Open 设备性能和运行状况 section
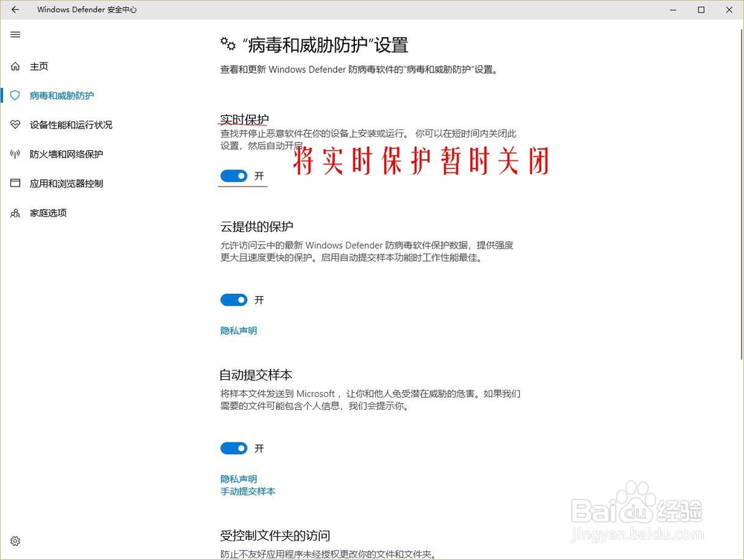Image resolution: width=744 pixels, height=560 pixels. (71, 125)
